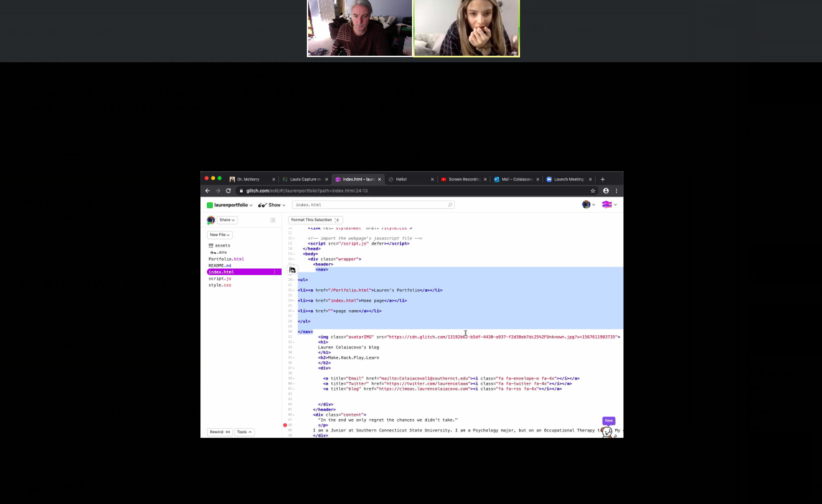Open README.md in the file list
The height and width of the screenshot is (504, 822).
click(x=220, y=266)
